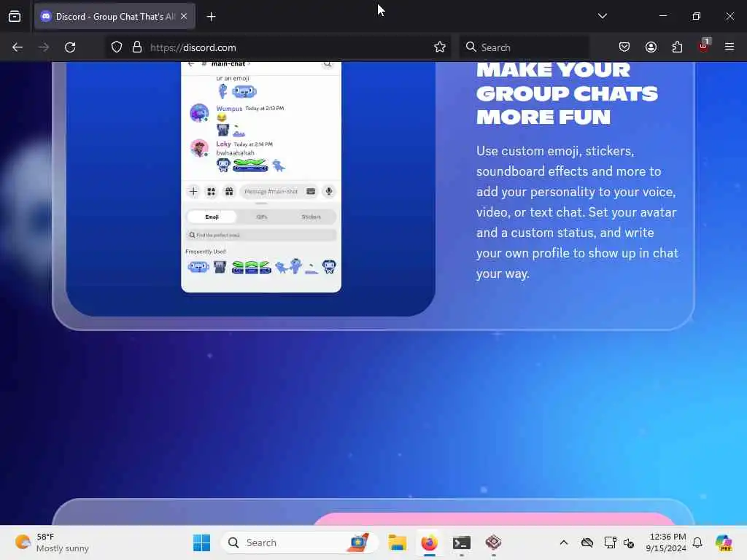This screenshot has height=560, width=747.
Task: Click the apps grid icon in mockup
Action: click(211, 192)
